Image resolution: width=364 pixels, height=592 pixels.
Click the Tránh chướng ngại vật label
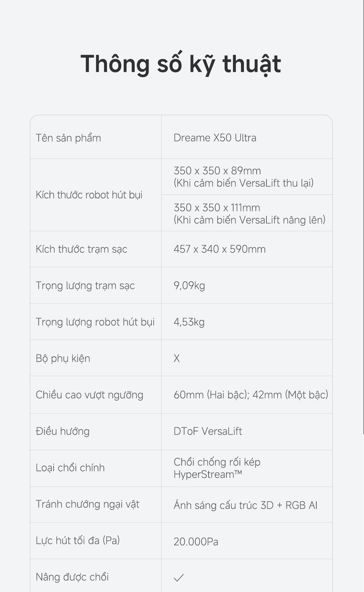(88, 504)
